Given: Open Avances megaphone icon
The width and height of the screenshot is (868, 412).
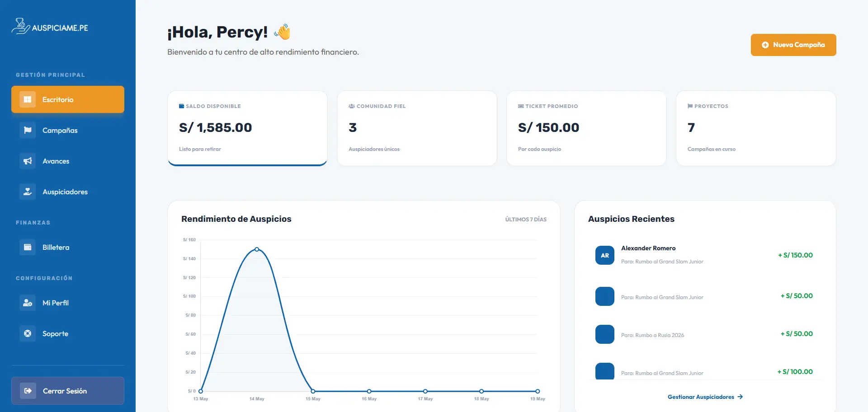Looking at the screenshot, I should coord(28,161).
